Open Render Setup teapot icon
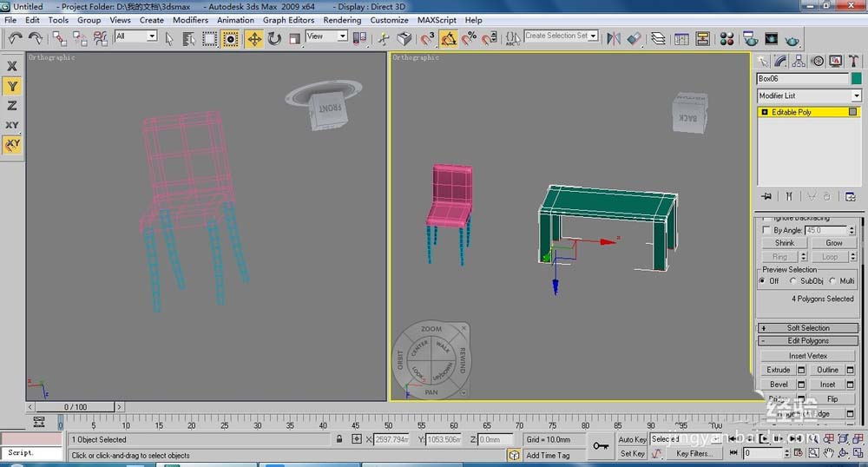The image size is (868, 467). click(751, 38)
